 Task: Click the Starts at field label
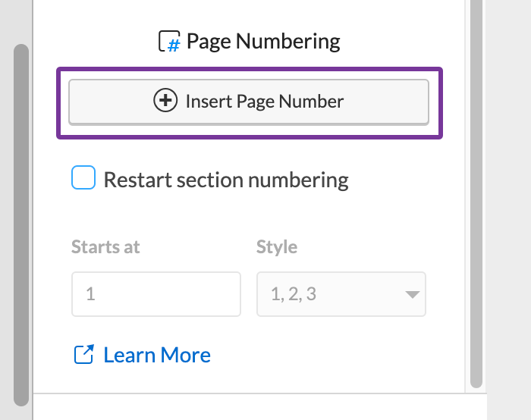click(105, 247)
